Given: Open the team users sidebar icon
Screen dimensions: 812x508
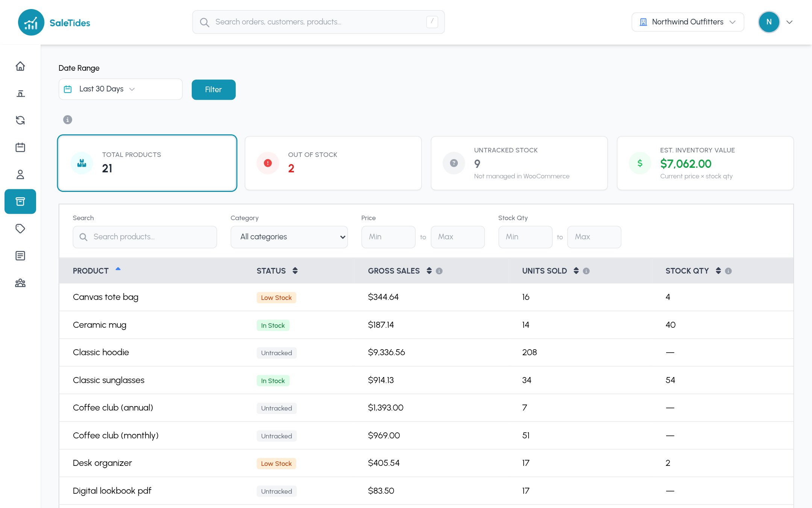Looking at the screenshot, I should tap(20, 283).
